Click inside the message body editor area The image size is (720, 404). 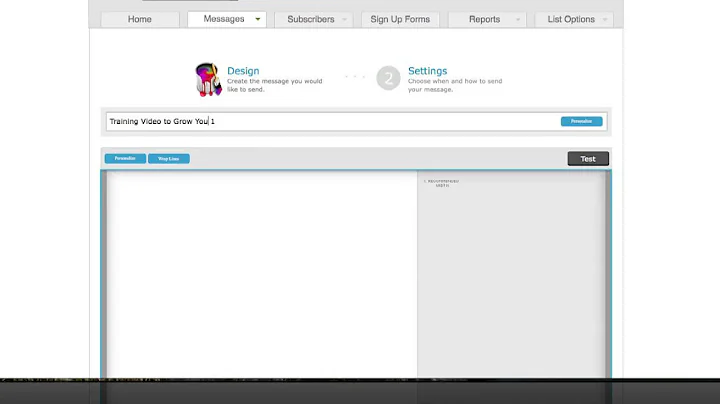[x=262, y=274]
